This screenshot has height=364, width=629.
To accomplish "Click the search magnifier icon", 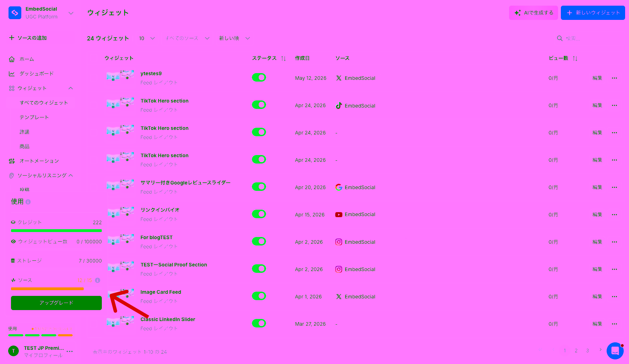I will point(559,38).
